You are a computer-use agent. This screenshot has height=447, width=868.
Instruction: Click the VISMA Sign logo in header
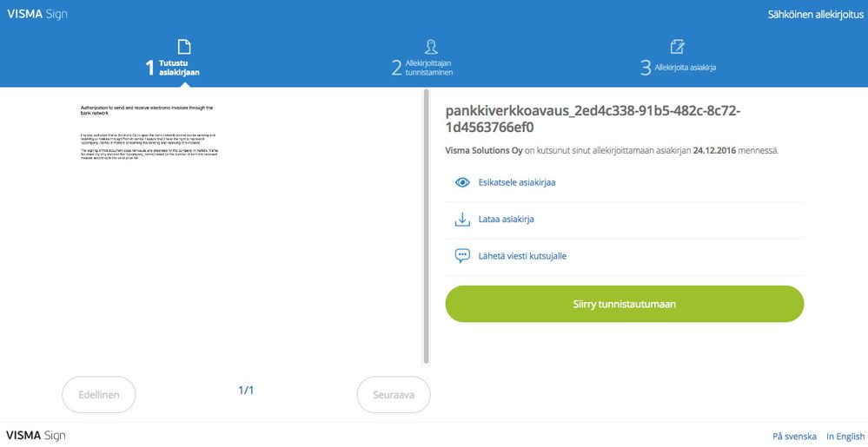[x=37, y=15]
